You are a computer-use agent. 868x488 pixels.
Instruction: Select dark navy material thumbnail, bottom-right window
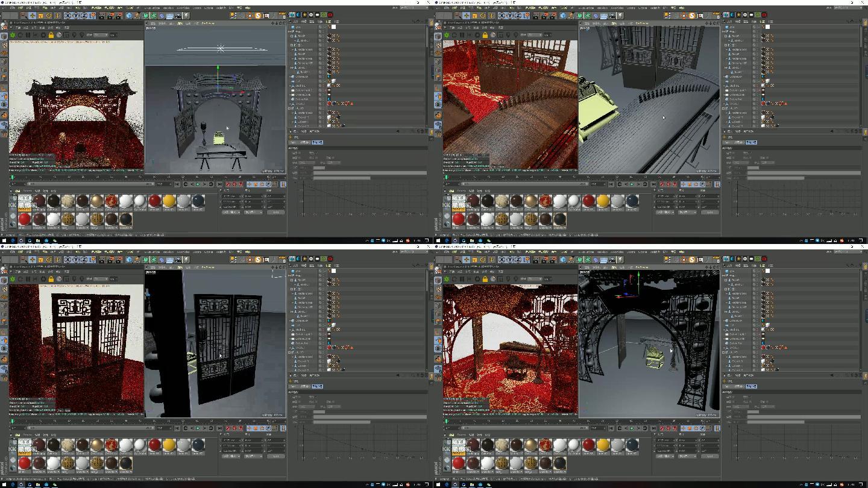(x=632, y=445)
